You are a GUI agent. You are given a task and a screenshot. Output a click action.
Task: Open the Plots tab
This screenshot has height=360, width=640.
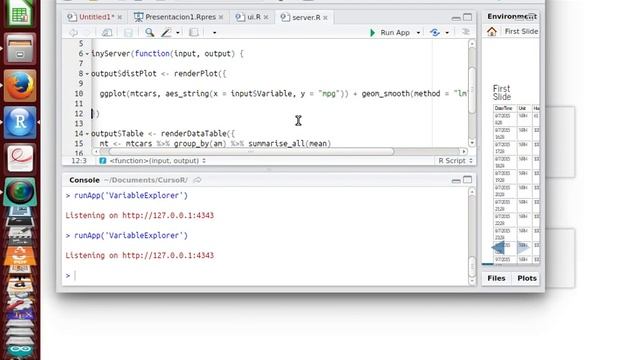(527, 278)
